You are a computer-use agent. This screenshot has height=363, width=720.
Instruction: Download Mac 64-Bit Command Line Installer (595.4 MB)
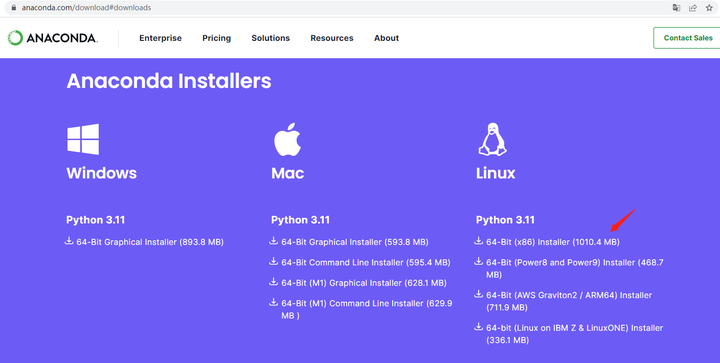coord(366,262)
